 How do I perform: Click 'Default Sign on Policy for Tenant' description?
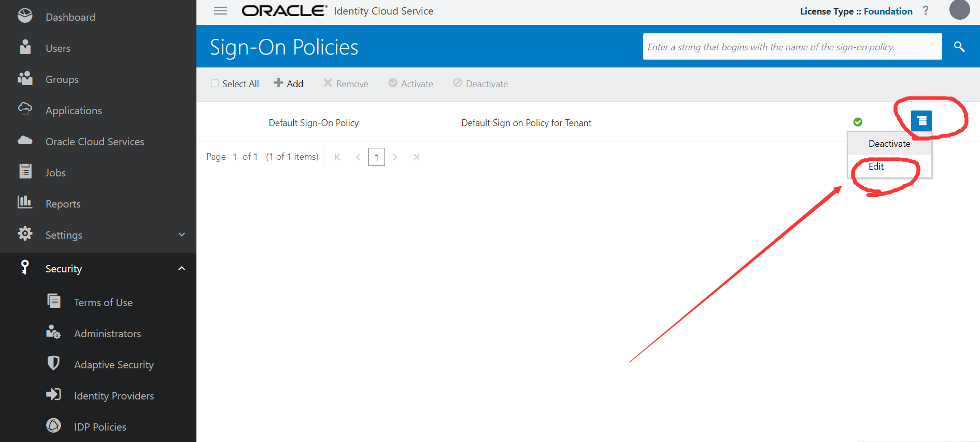[527, 123]
